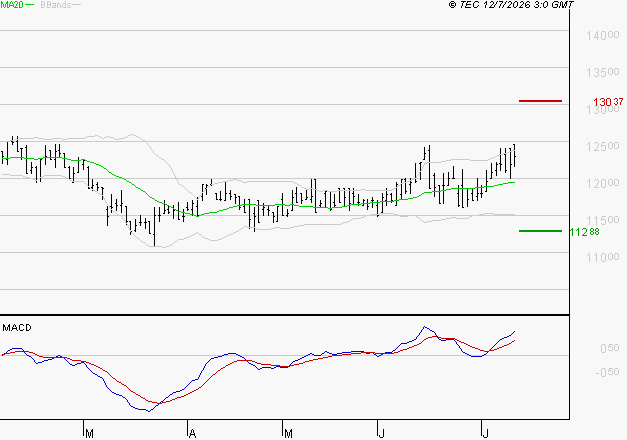Click the MACD panel title
This screenshot has width=627, height=440.
coord(17,328)
